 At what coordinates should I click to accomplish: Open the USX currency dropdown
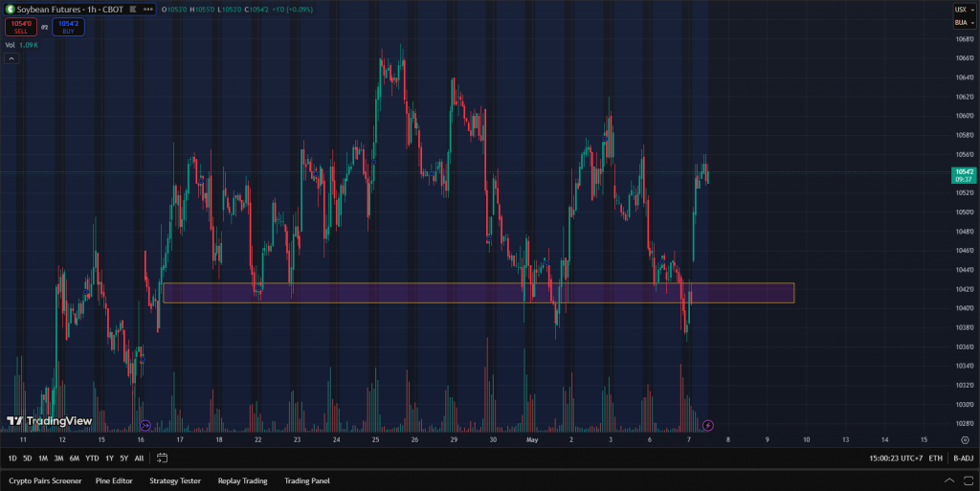pos(965,10)
